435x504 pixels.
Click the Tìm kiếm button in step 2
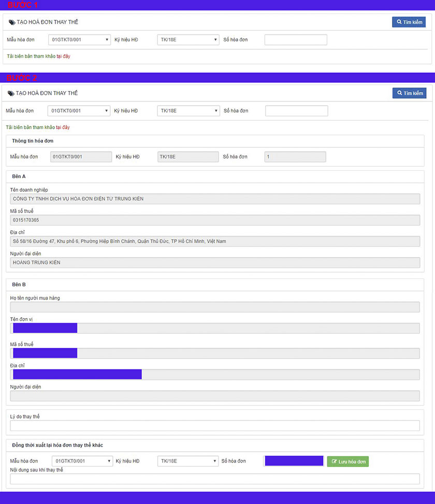pos(409,93)
